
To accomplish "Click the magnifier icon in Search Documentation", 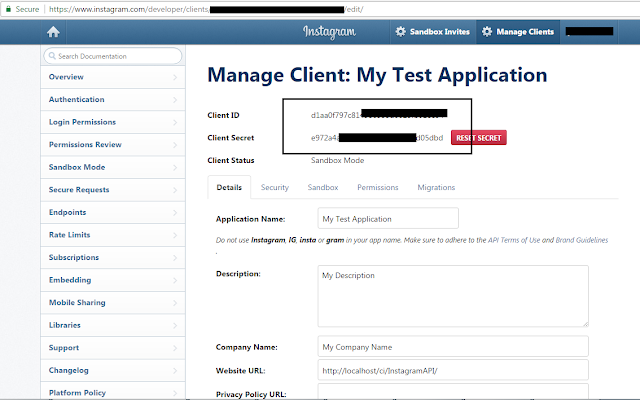I will (x=52, y=56).
